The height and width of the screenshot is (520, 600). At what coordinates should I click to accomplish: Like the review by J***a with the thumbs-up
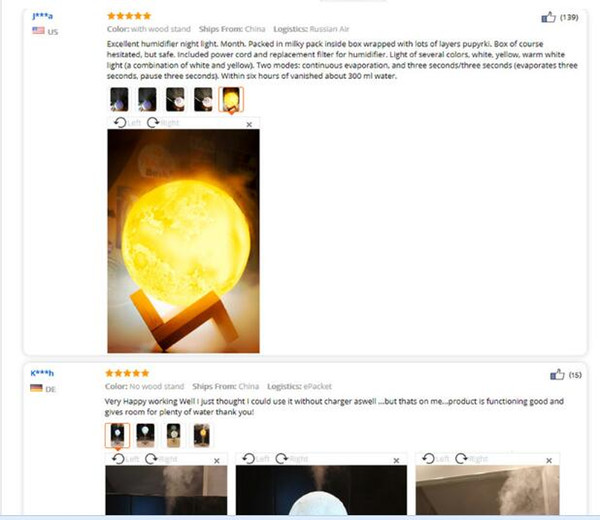548,17
